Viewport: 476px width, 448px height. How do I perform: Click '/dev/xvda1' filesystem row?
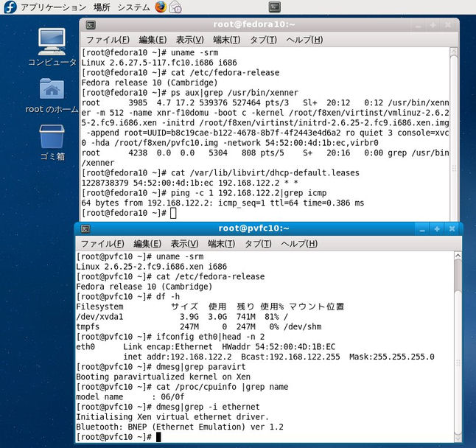point(182,317)
